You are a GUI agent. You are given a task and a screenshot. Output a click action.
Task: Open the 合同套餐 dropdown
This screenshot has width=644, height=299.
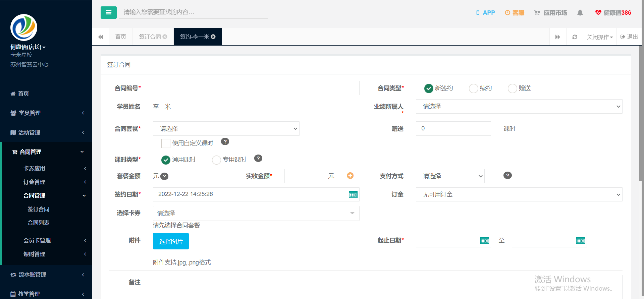click(x=226, y=129)
